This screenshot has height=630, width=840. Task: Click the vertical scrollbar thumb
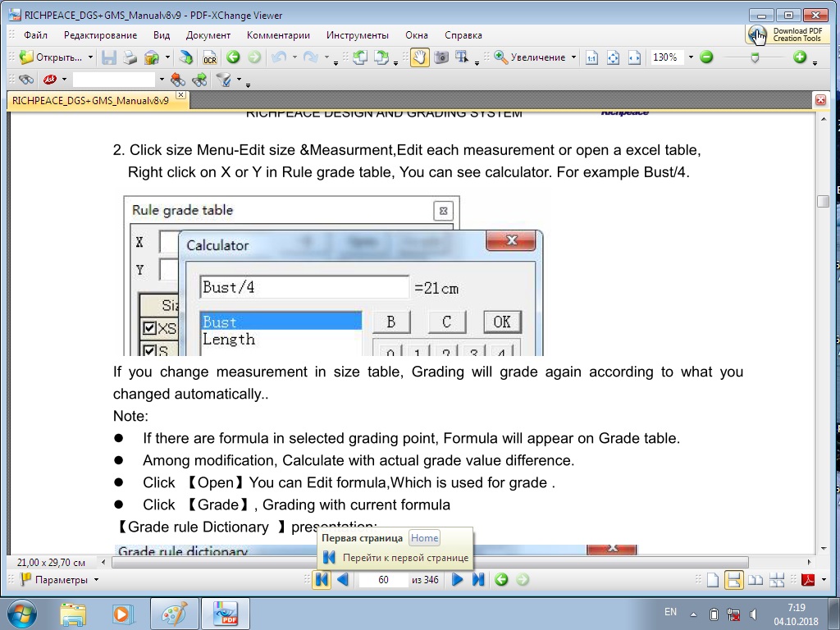pos(824,202)
